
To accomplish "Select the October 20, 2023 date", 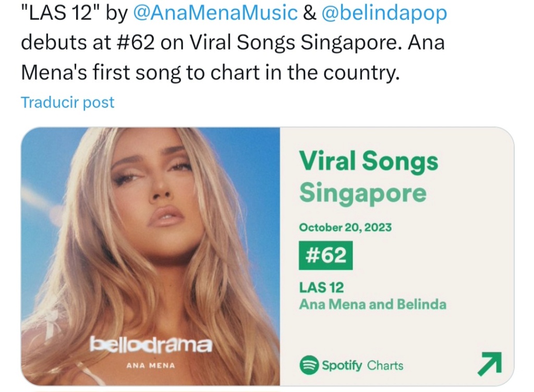I will [x=345, y=227].
